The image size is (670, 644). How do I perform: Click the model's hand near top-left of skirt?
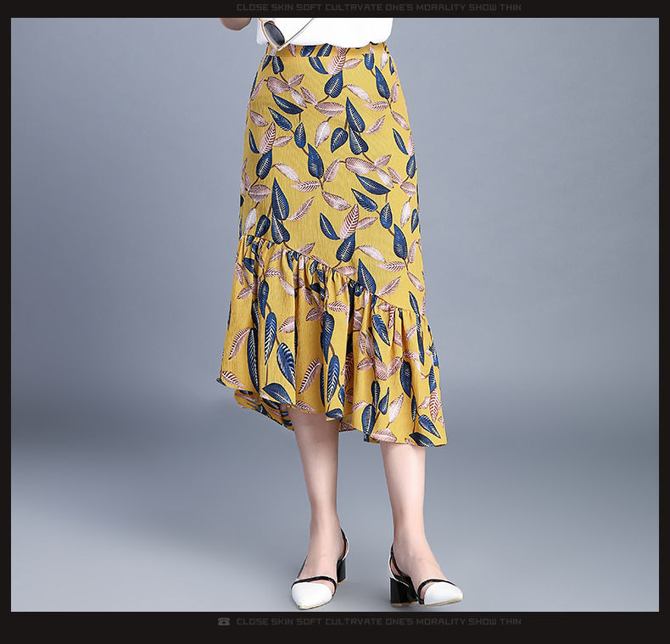[236, 23]
